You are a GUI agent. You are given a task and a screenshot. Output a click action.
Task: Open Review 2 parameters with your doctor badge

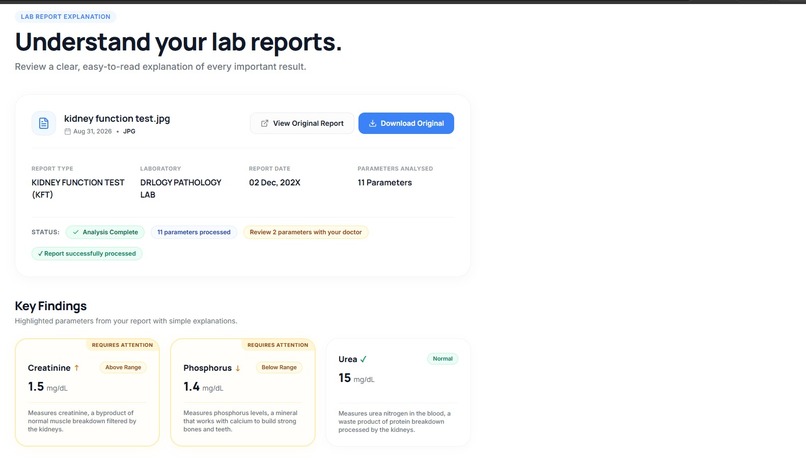click(x=306, y=232)
